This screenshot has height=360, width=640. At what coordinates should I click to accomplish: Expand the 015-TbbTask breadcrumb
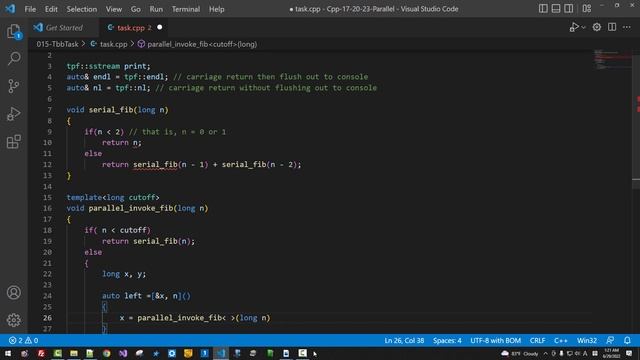[57, 44]
